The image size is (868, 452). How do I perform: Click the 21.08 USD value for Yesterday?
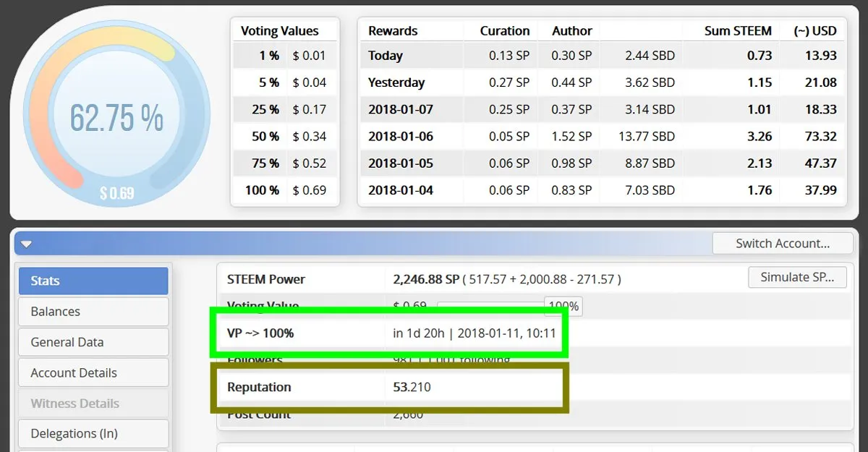tap(821, 82)
